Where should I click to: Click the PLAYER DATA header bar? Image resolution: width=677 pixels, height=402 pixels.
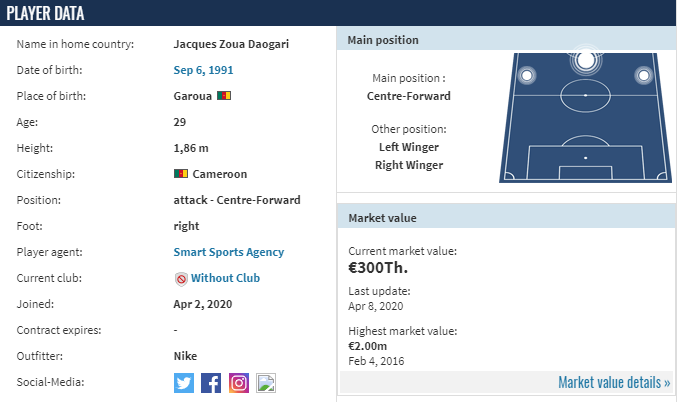pyautogui.click(x=338, y=13)
